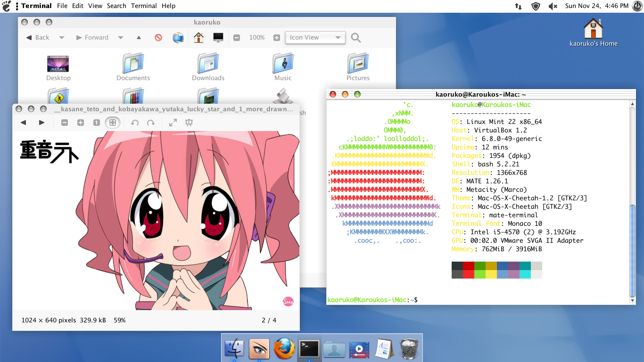This screenshot has width=644, height=362.
Task: Select the Pictures folder
Action: [x=358, y=68]
